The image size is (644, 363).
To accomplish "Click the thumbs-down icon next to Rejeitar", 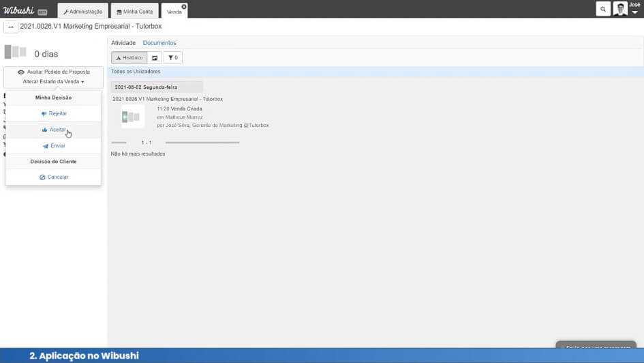I will click(x=44, y=114).
